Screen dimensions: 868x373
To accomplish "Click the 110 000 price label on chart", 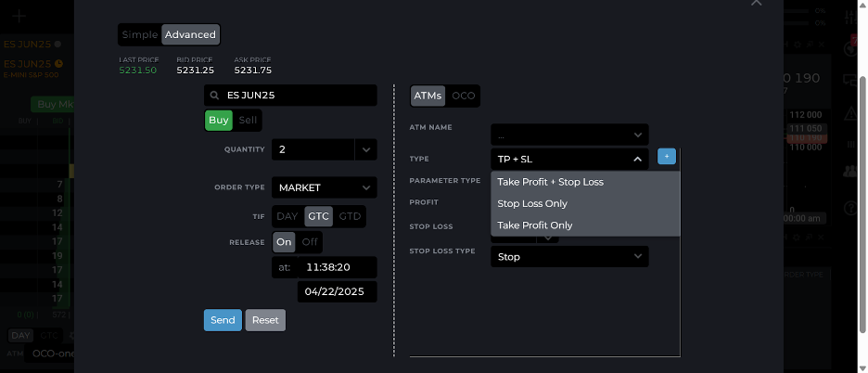I will pyautogui.click(x=806, y=148).
